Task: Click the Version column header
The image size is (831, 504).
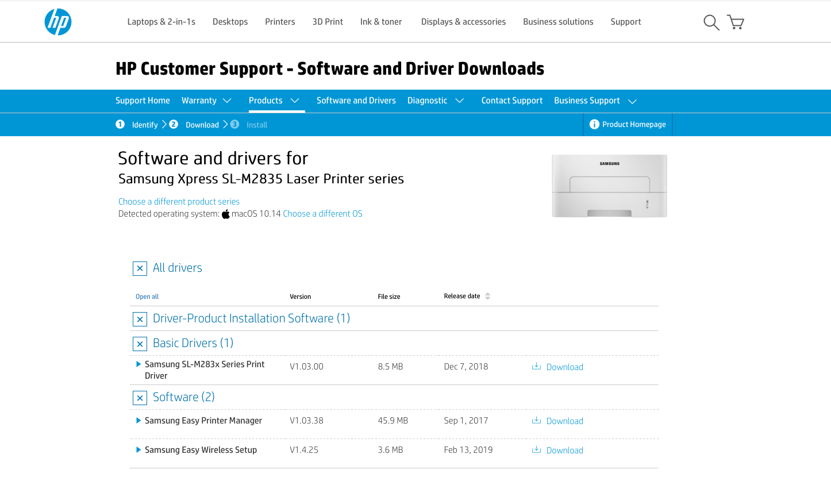Action: (x=301, y=297)
